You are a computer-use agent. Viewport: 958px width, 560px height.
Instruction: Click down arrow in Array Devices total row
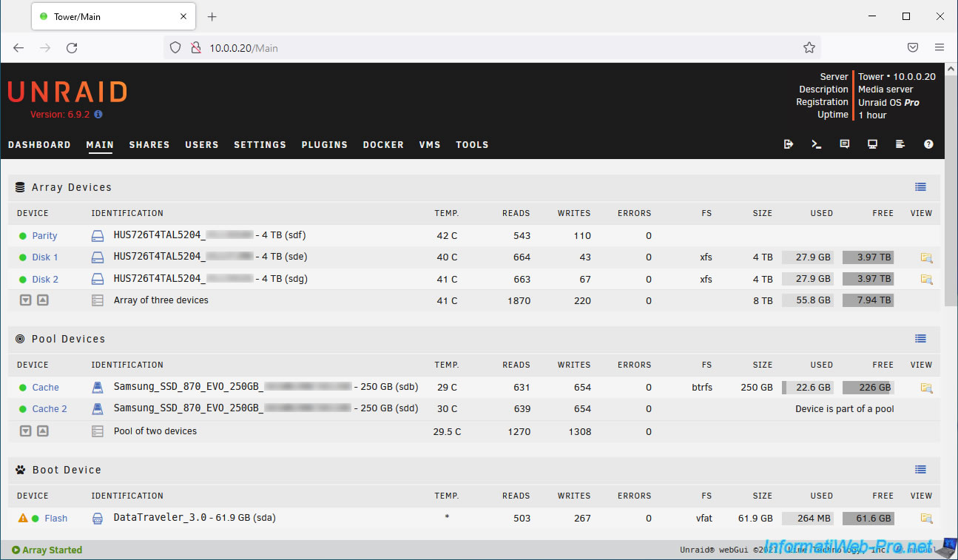tap(25, 300)
